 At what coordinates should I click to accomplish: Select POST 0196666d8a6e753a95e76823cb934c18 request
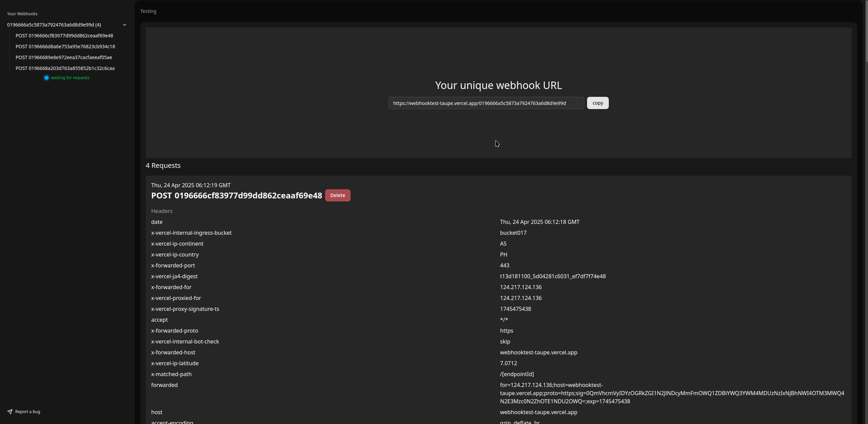tap(65, 47)
